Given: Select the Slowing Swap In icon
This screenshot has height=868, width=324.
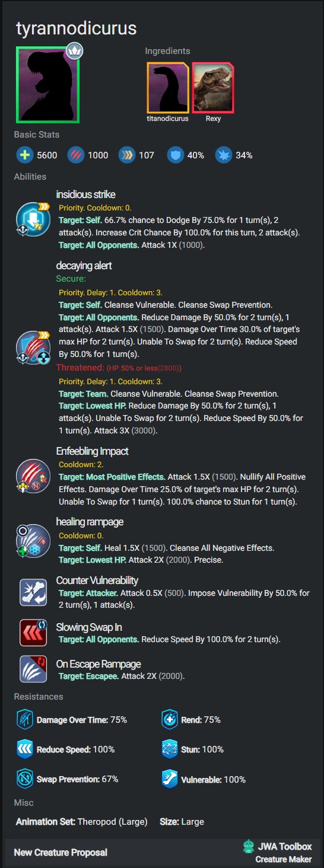Looking at the screenshot, I should click(33, 633).
